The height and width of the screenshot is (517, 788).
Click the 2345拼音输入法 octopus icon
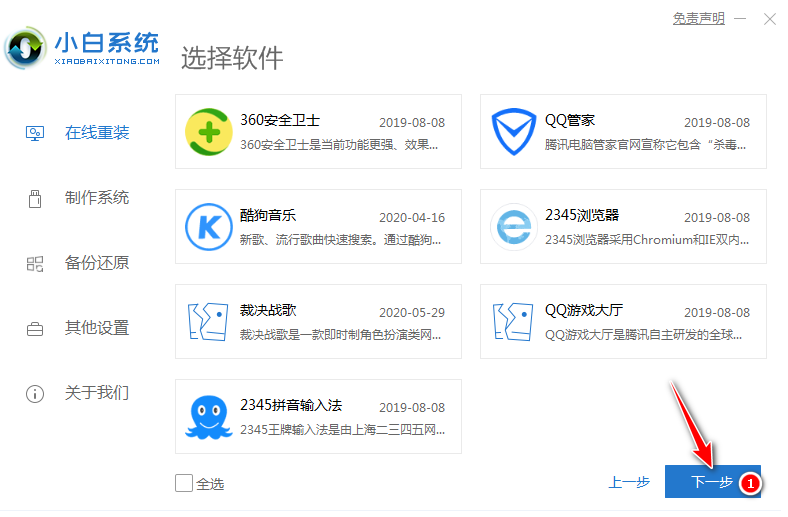click(209, 417)
